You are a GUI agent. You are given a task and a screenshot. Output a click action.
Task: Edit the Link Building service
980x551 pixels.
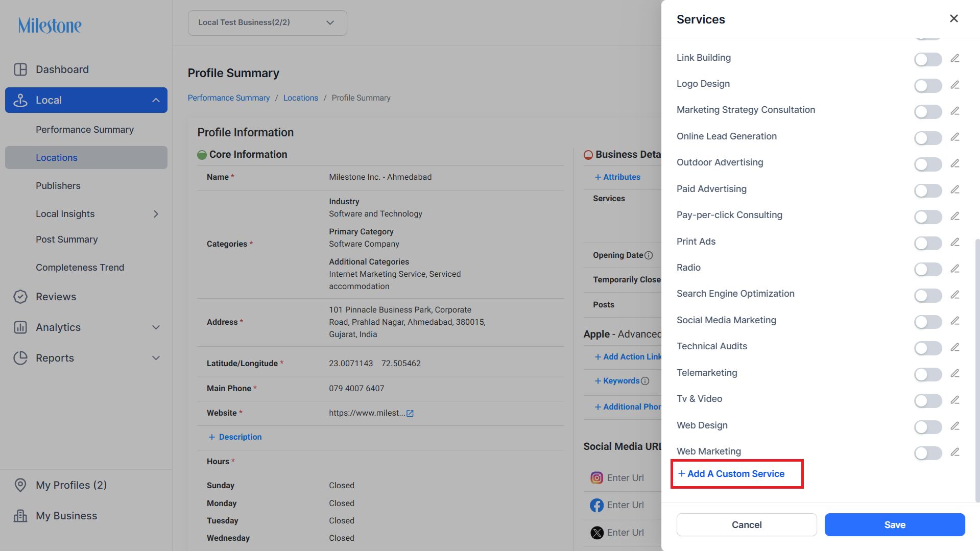[x=954, y=58]
